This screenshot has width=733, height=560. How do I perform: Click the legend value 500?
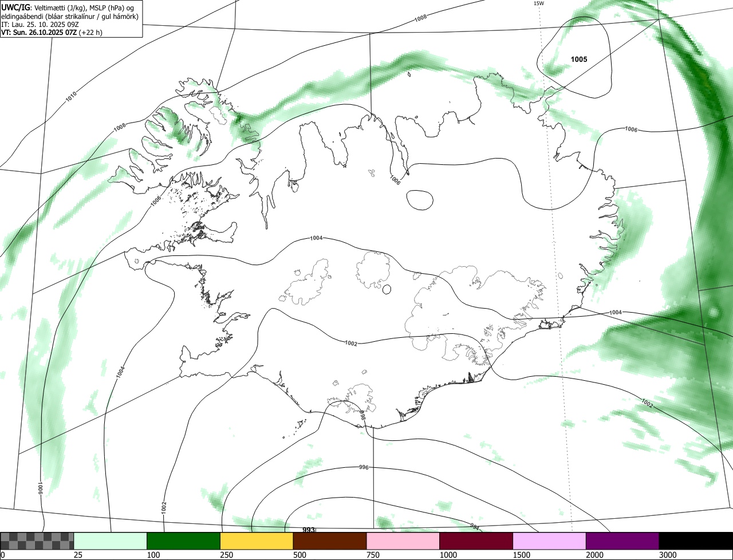click(x=299, y=555)
